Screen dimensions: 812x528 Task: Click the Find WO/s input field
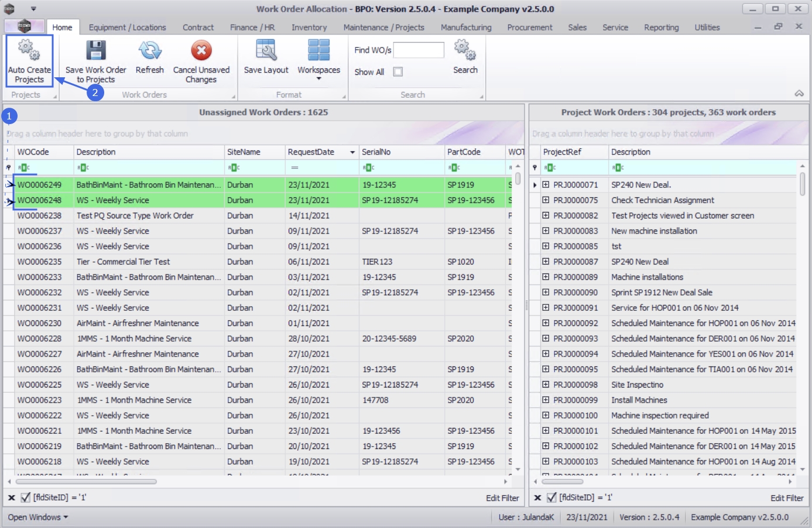pos(419,50)
